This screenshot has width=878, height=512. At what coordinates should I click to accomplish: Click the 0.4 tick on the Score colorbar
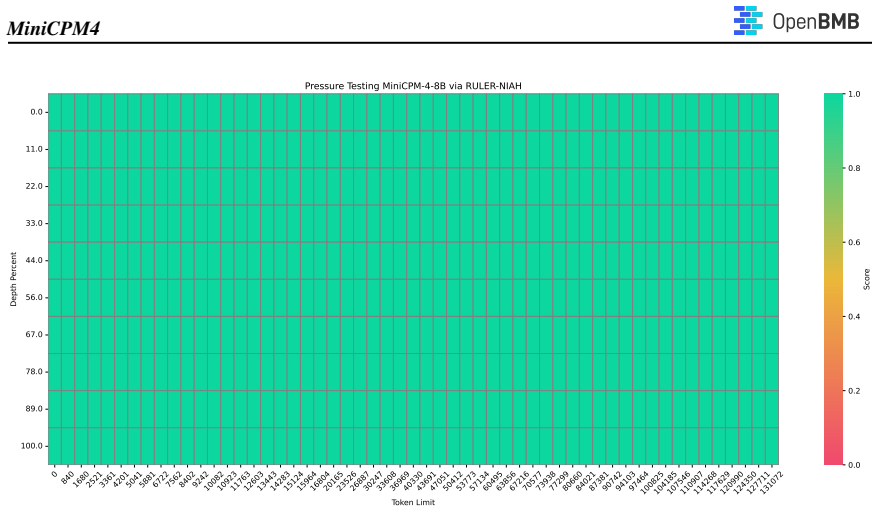click(854, 316)
